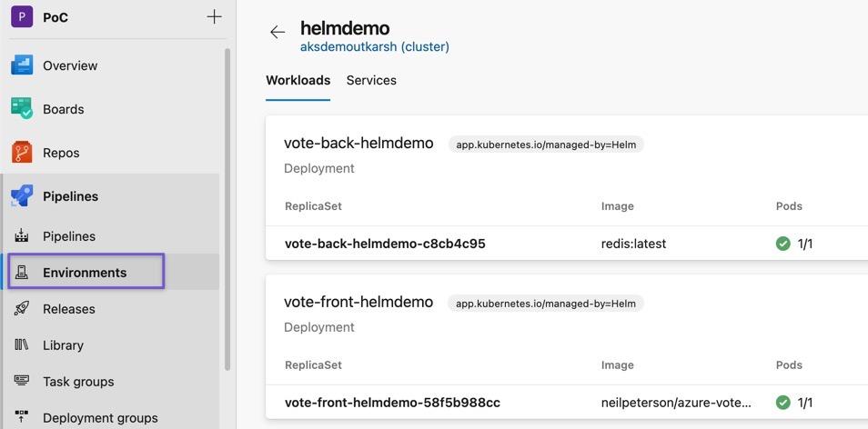This screenshot has height=429, width=868.
Task: Open the Pipelines sub-item under Pipelines
Action: click(69, 236)
